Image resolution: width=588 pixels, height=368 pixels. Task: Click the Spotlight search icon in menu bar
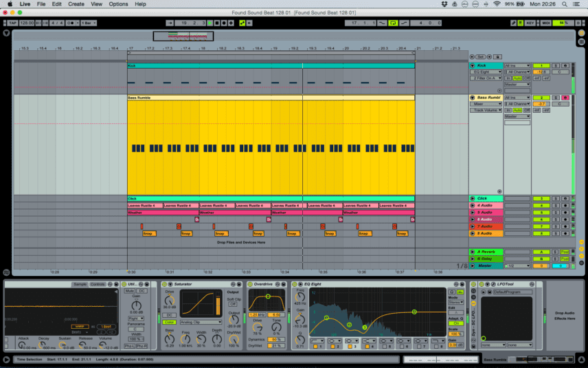coord(565,4)
